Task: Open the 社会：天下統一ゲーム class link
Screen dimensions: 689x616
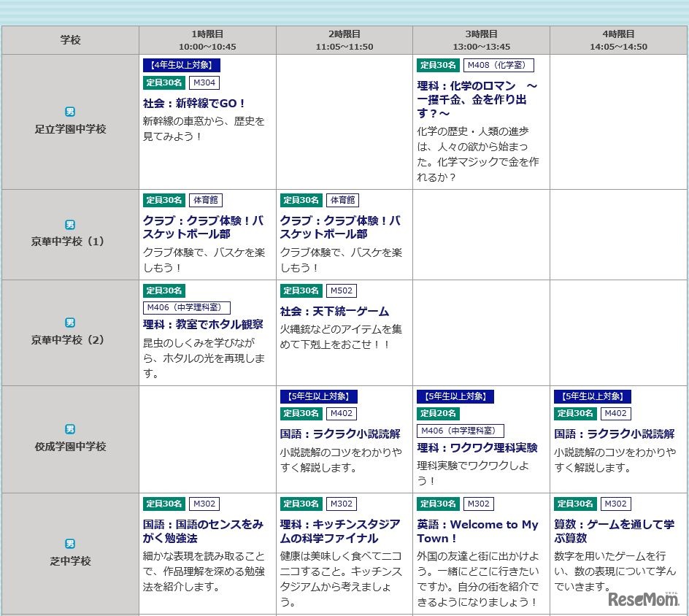Action: 334,311
